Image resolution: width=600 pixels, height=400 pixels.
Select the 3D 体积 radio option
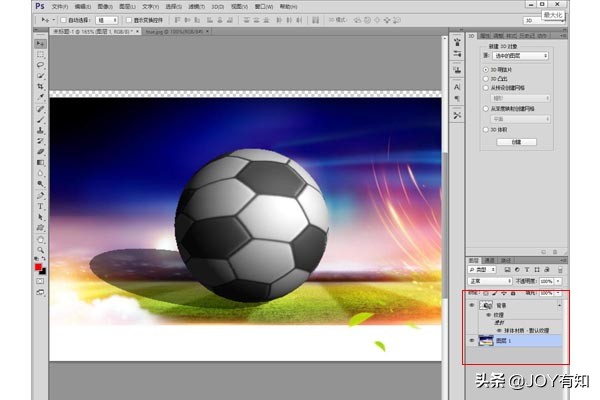coord(486,130)
